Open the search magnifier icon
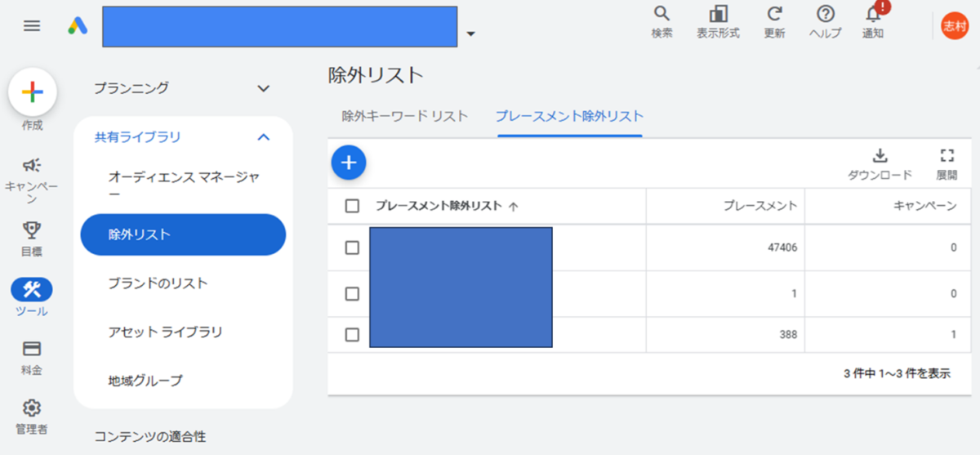Screen dimensions: 980x455 click(x=662, y=14)
